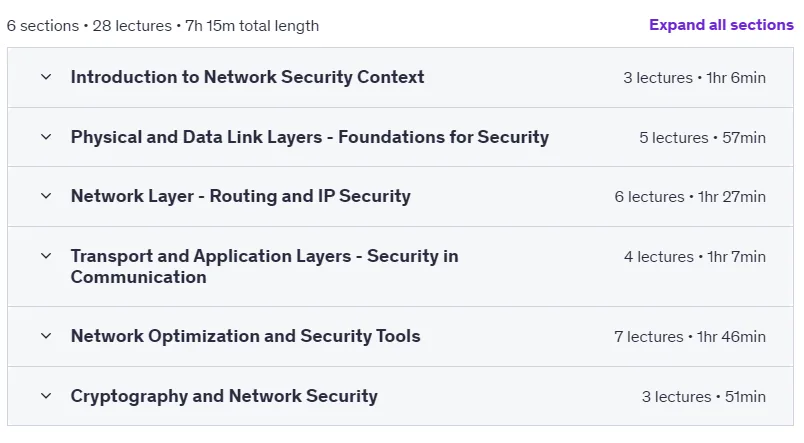Toggle chevron next to Physical and Data Link Layers
Viewport: 804px width, 443px height.
point(46,137)
